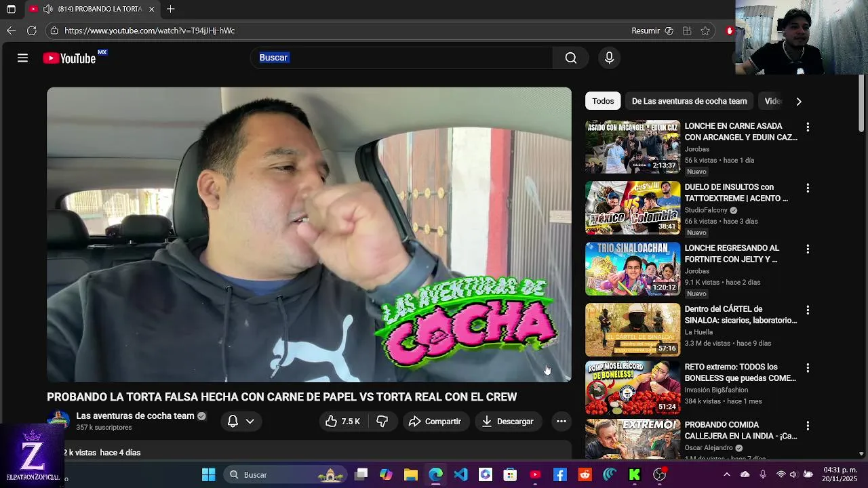Mute the tab using the speaker icon

click(x=47, y=9)
